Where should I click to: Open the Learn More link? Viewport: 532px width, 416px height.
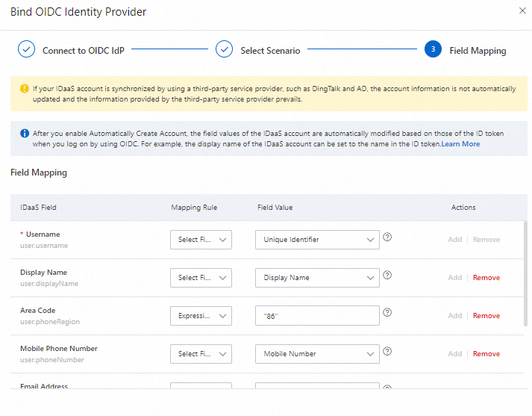point(460,144)
